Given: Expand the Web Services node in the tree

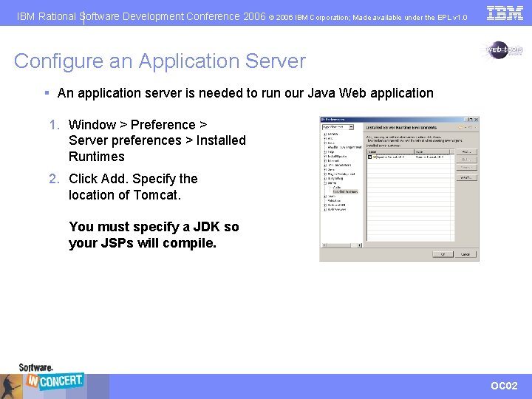Looking at the screenshot, I should (325, 209).
